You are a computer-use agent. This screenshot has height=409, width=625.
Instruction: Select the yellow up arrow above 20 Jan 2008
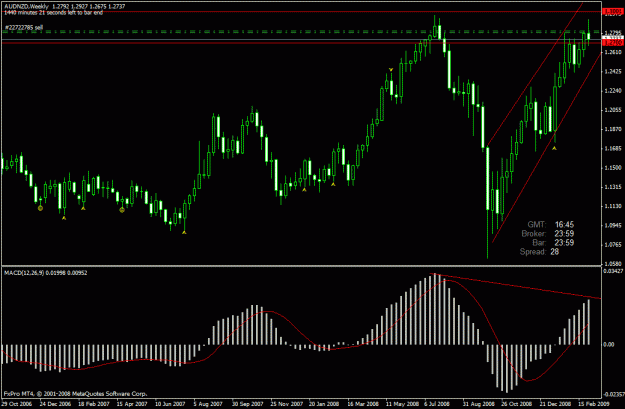(x=305, y=190)
